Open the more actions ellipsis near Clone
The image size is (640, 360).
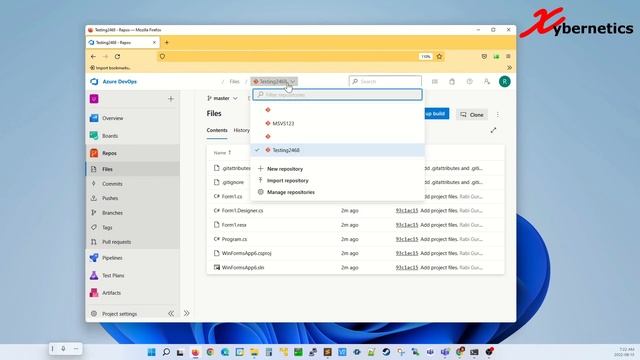point(498,115)
